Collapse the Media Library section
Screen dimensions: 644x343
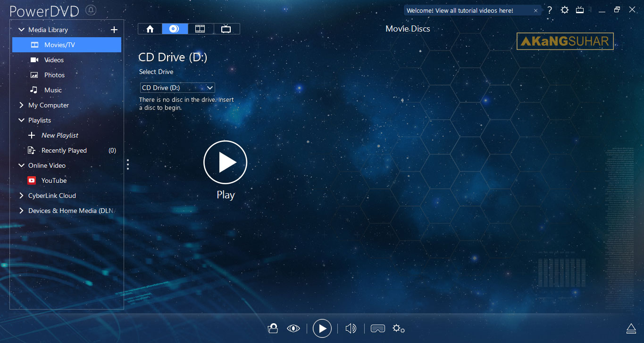click(x=21, y=30)
